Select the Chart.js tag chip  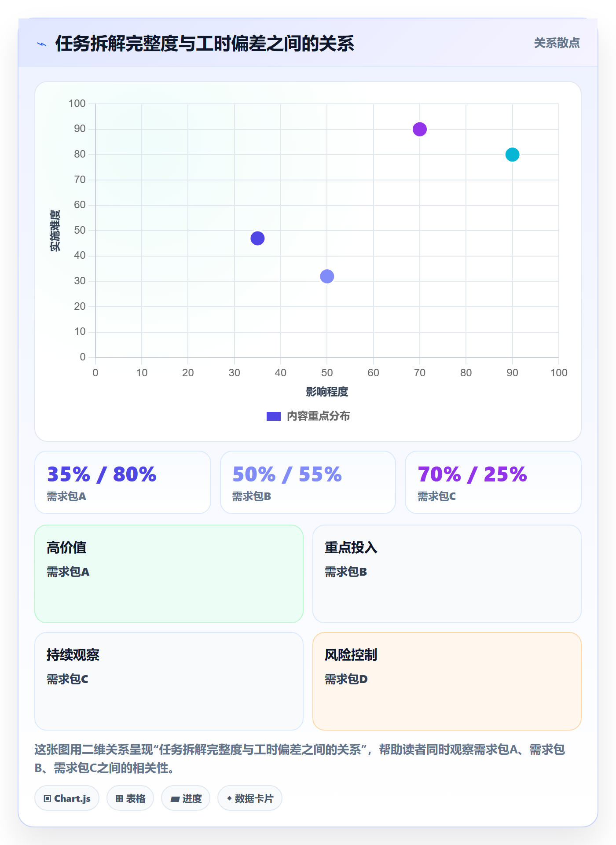click(x=67, y=798)
